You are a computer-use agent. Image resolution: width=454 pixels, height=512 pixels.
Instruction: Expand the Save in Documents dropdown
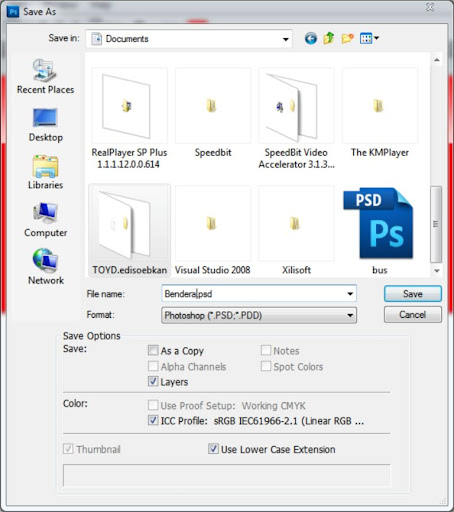pyautogui.click(x=286, y=39)
